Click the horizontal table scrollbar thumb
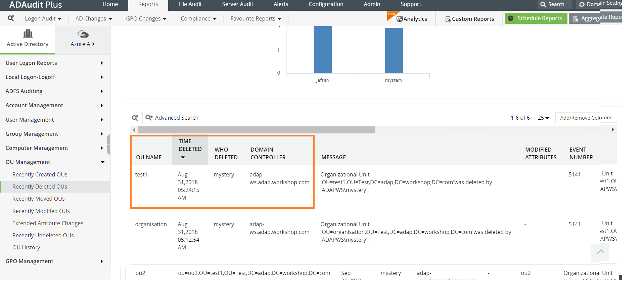 point(257,130)
